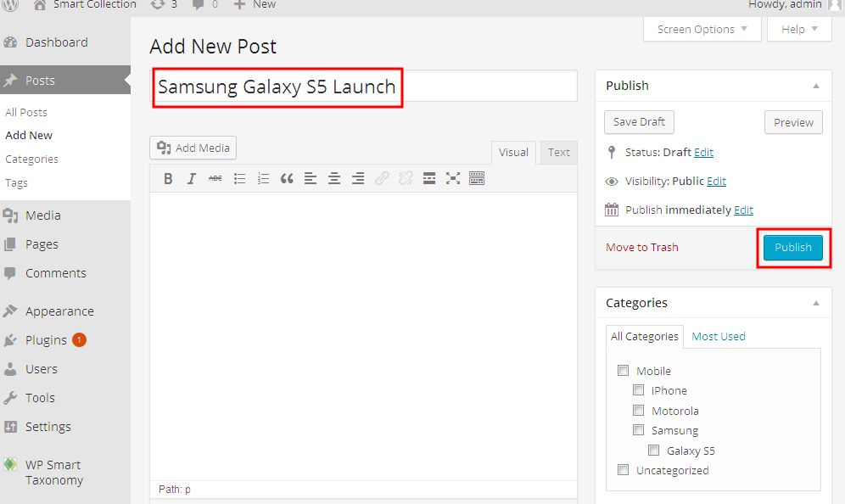Switch editor to Text tab
The image size is (845, 504).
click(x=559, y=153)
